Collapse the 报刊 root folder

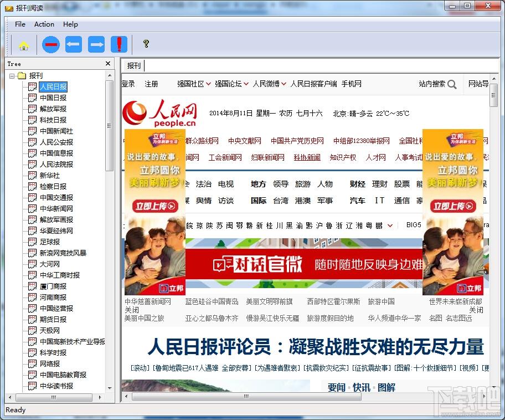point(12,76)
